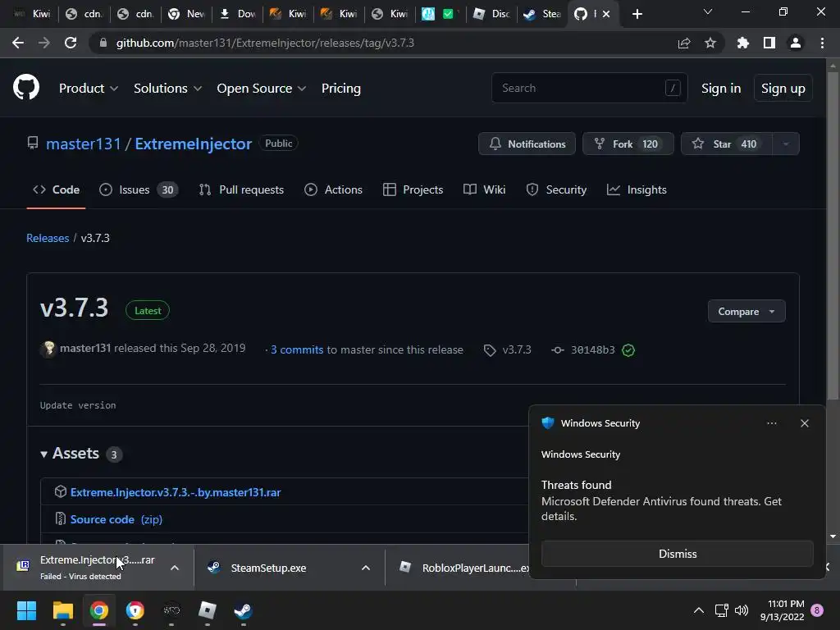This screenshot has width=840, height=630.
Task: Focus the GitHub search field
Action: tap(589, 88)
